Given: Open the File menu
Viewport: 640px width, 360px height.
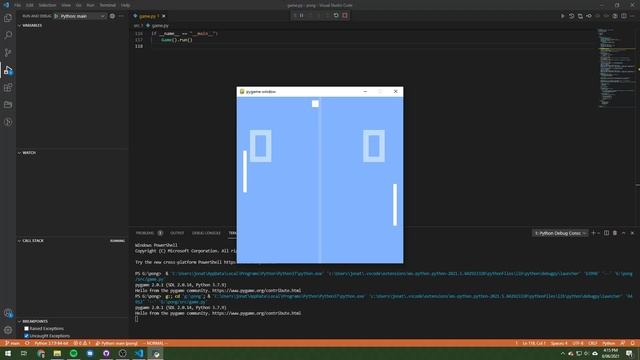Looking at the screenshot, I should (18, 5).
